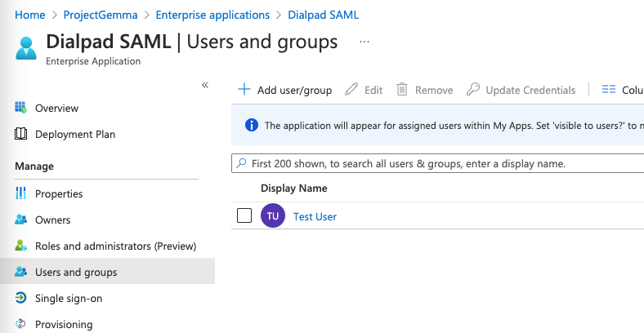Image resolution: width=644 pixels, height=333 pixels.
Task: Click the purple TU avatar
Action: [x=273, y=215]
